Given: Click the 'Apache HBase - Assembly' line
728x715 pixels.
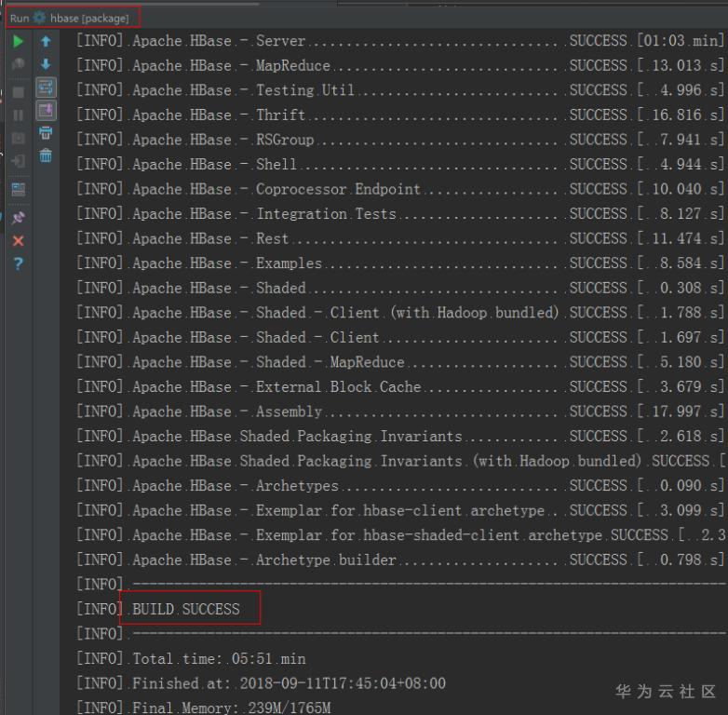Looking at the screenshot, I should pos(400,411).
